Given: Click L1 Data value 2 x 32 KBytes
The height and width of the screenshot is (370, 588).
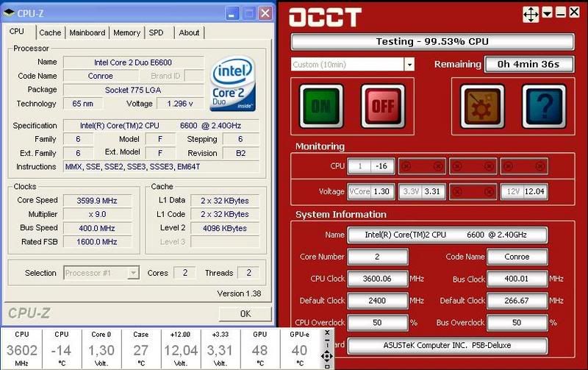Looking at the screenshot, I should pyautogui.click(x=225, y=201).
